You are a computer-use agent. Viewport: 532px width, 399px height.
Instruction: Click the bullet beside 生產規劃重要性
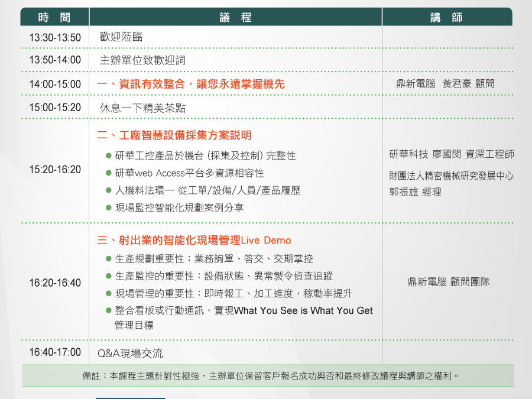(x=109, y=259)
